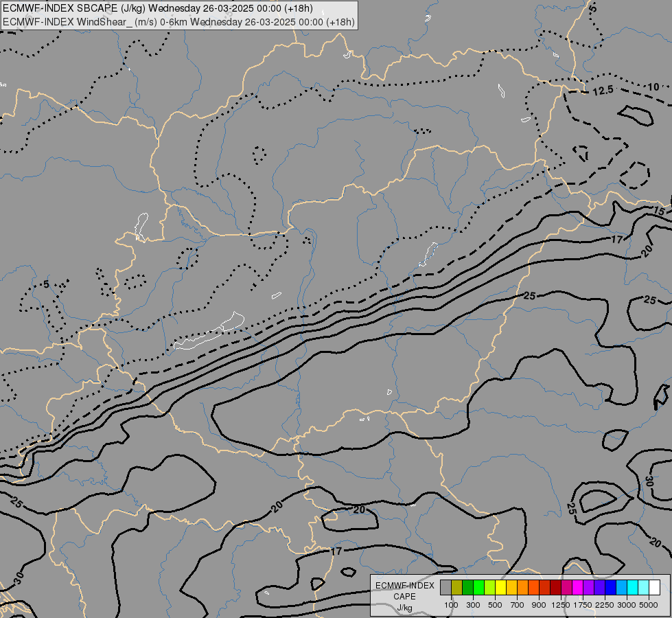This screenshot has height=618, width=672.
Task: Click the legend label 500
Action: click(x=495, y=605)
